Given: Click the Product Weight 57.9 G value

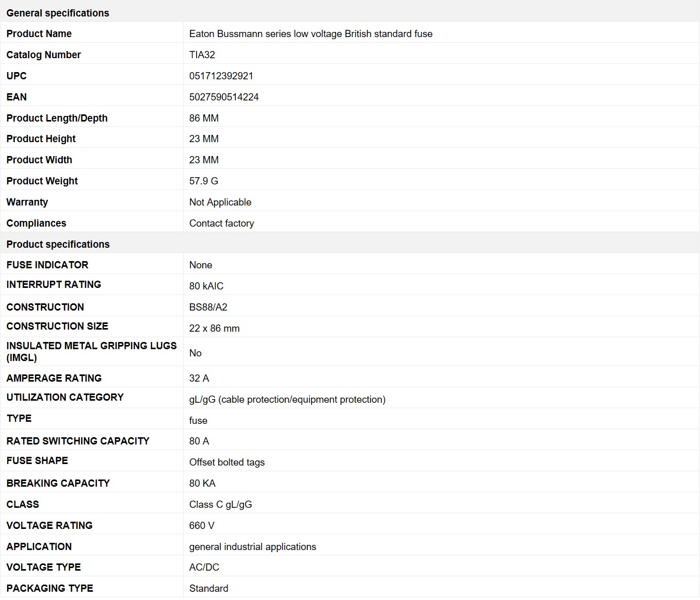Looking at the screenshot, I should (203, 181).
